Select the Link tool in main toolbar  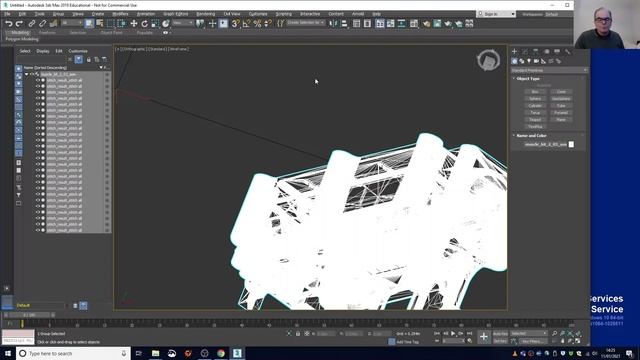tap(32, 24)
